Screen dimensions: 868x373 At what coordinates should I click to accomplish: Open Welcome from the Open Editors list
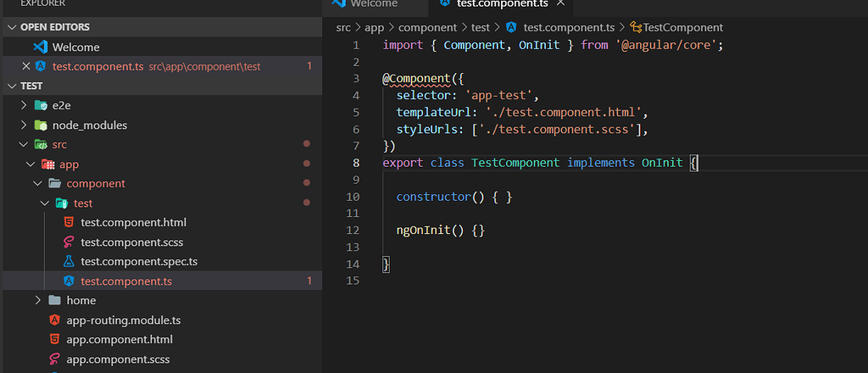[75, 47]
